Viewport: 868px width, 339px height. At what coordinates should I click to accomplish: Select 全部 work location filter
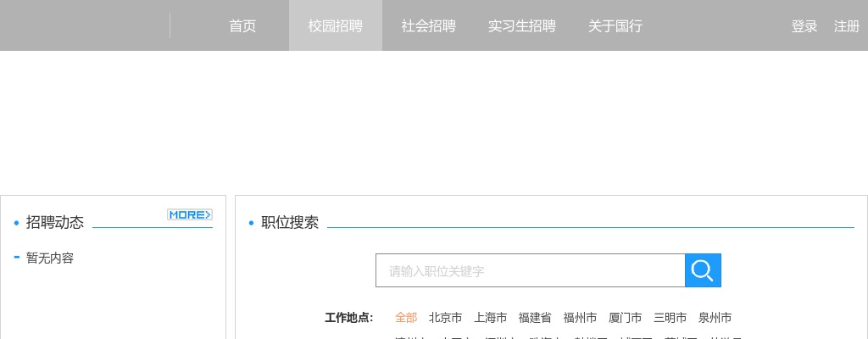click(x=406, y=318)
